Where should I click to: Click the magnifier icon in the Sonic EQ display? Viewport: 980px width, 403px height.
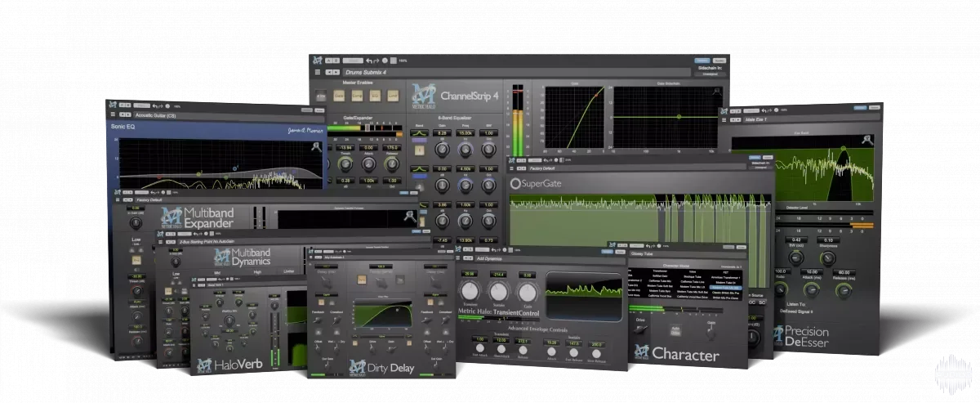point(316,146)
